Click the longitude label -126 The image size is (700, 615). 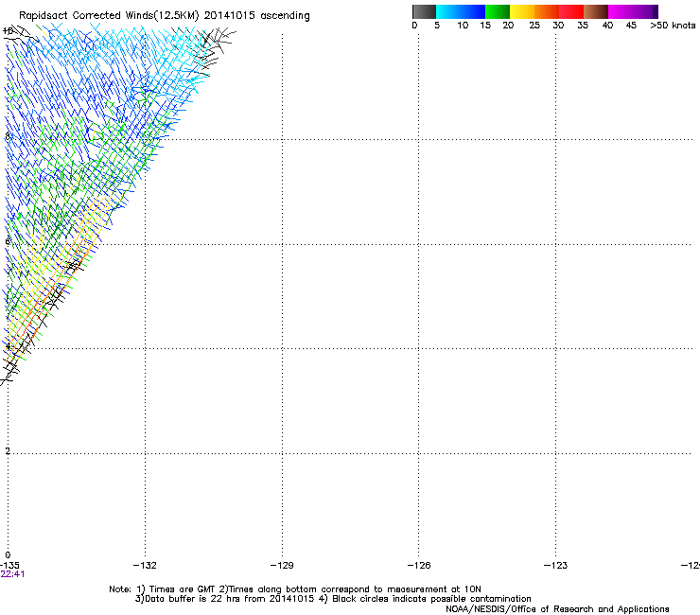(x=419, y=566)
